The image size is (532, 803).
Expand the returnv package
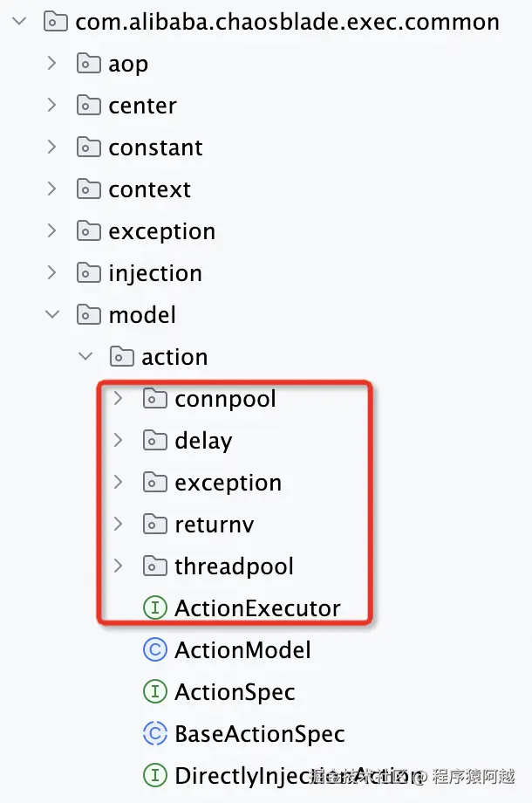[119, 525]
